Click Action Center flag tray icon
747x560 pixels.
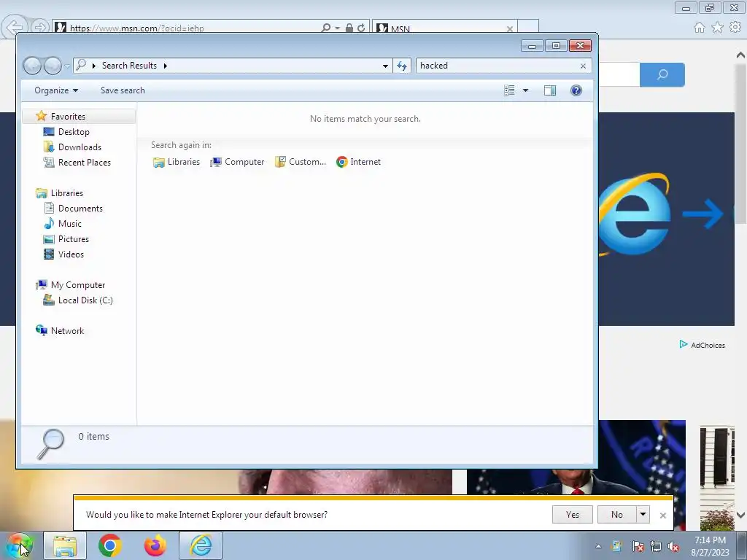pos(638,546)
